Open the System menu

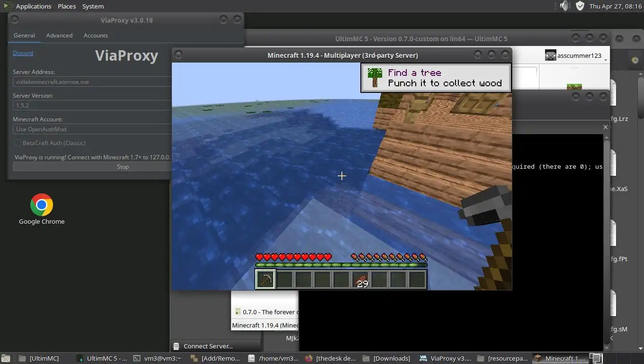coord(93,6)
